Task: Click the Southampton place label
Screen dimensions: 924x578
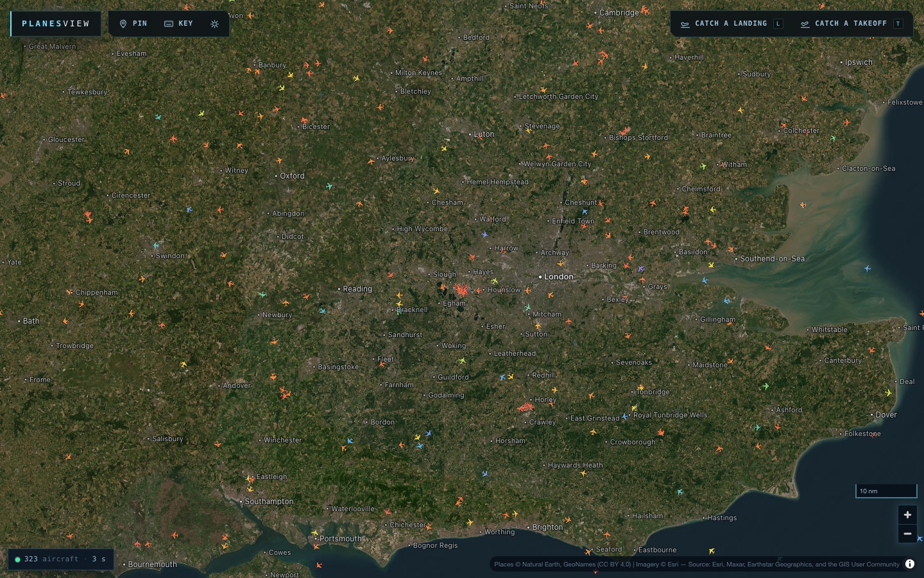Action: 269,502
